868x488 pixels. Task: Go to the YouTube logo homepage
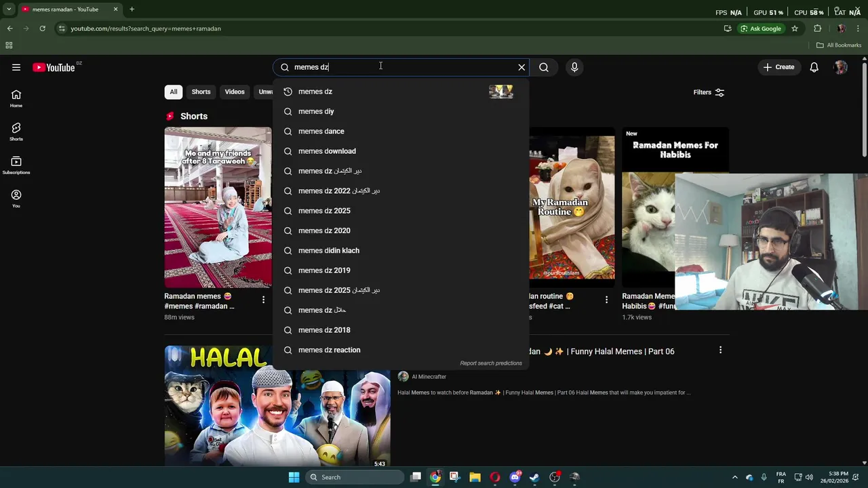pyautogui.click(x=54, y=67)
